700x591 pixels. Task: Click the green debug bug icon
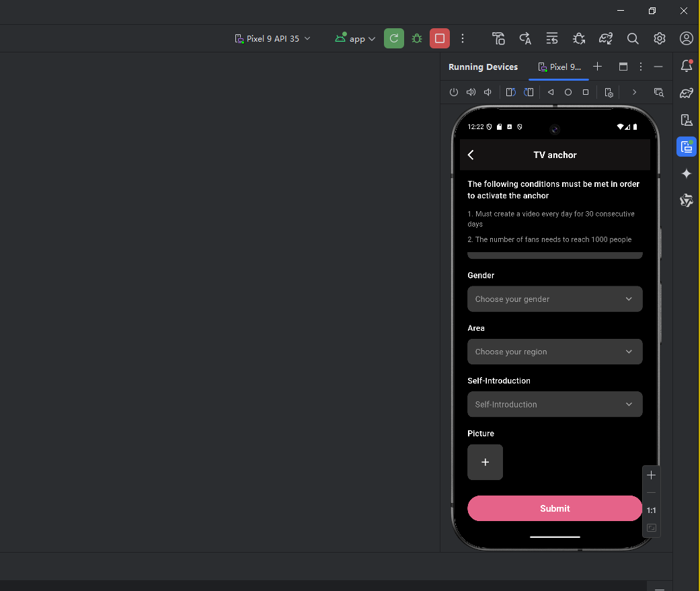[x=416, y=38]
